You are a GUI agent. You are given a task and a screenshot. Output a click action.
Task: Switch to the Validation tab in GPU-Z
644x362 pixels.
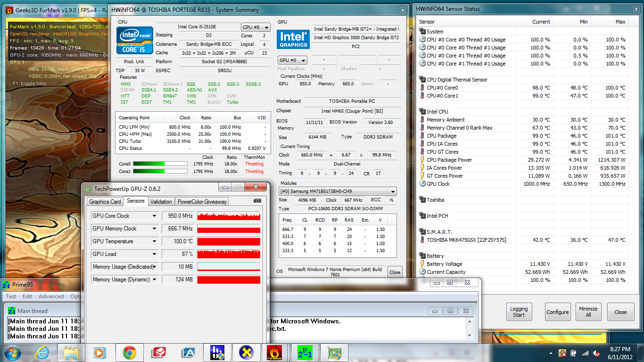[x=161, y=202]
